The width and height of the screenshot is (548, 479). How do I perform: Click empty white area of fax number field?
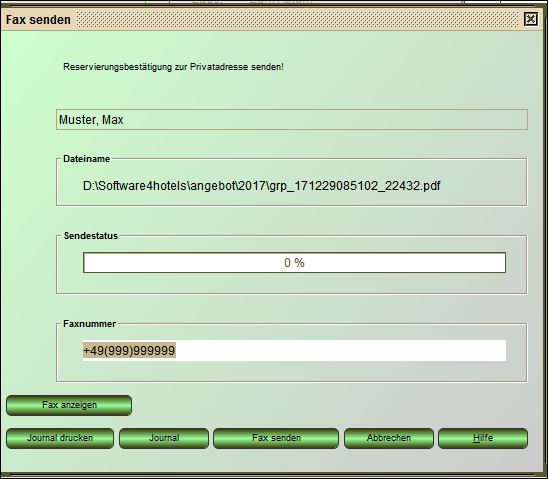coord(341,350)
